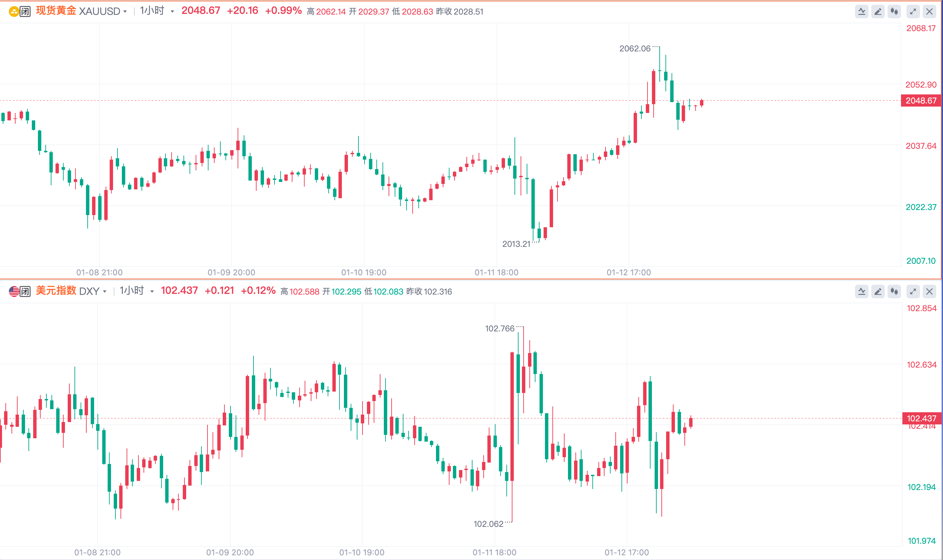Click the 2062.06 high price marker label
The image size is (943, 560).
pos(634,49)
